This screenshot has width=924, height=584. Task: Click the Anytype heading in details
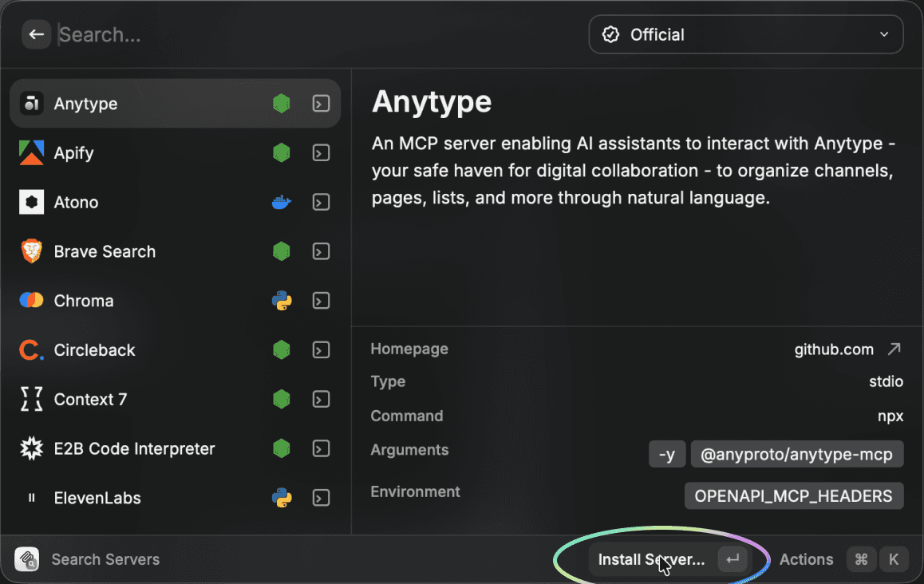click(432, 102)
